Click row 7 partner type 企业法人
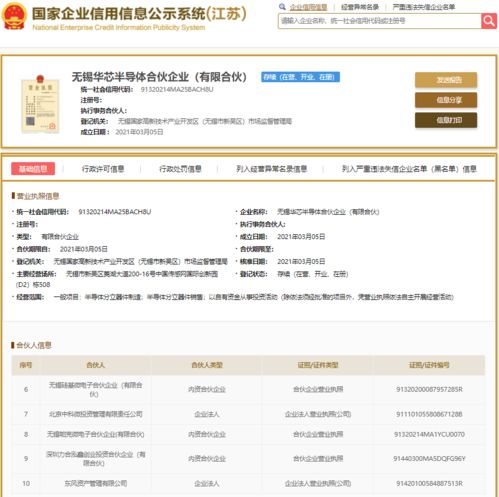Image resolution: width=499 pixels, height=497 pixels. coord(207,414)
